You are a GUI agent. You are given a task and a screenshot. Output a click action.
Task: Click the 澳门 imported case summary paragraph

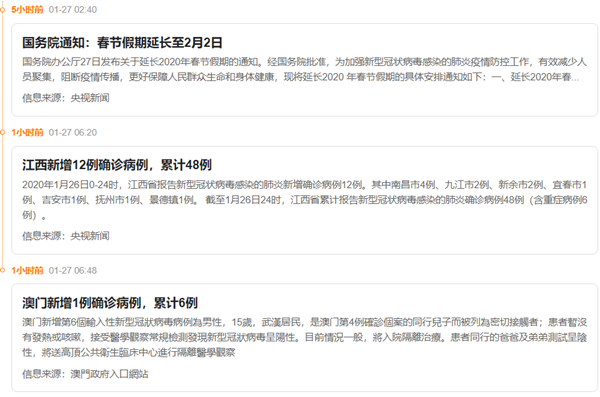point(304,337)
